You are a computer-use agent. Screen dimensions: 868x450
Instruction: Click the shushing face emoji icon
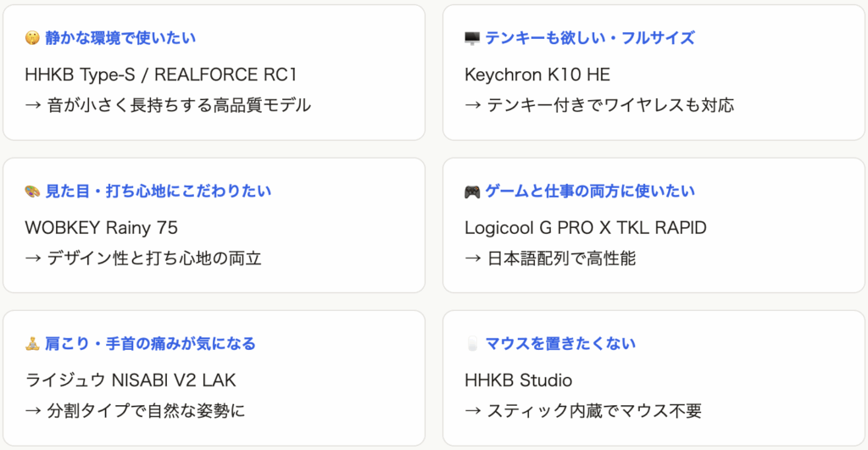coord(32,38)
